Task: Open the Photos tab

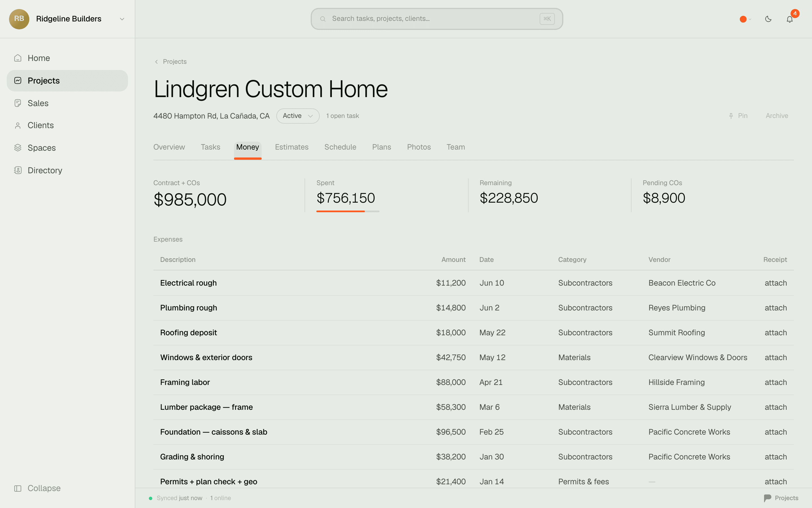Action: [x=419, y=147]
